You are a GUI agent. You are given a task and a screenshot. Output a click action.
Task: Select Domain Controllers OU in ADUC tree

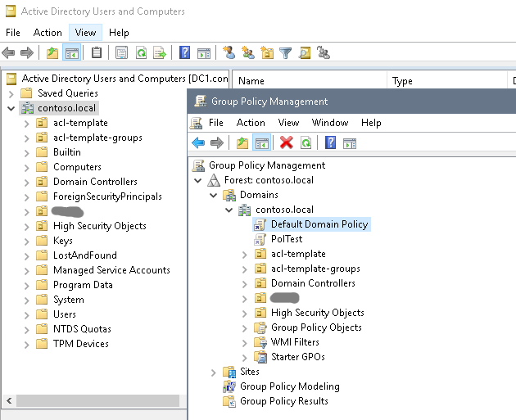point(95,182)
